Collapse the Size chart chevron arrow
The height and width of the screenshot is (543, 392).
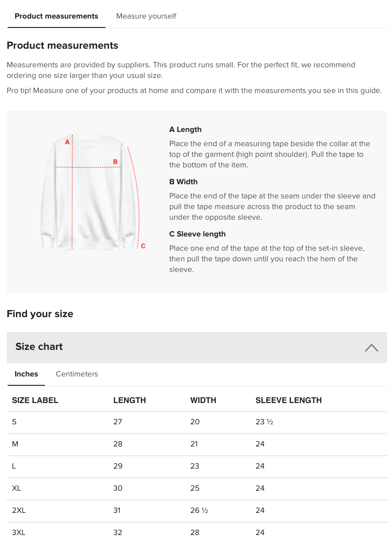click(x=371, y=348)
